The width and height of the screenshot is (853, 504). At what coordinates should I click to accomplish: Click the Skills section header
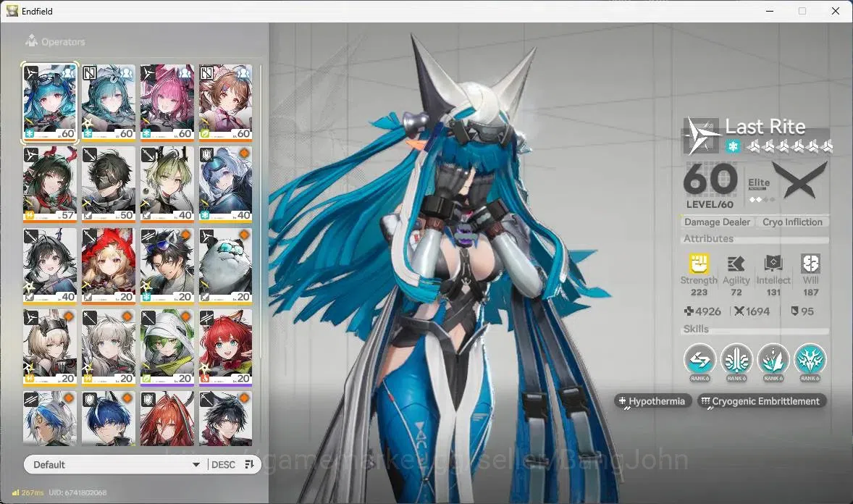[x=696, y=329]
